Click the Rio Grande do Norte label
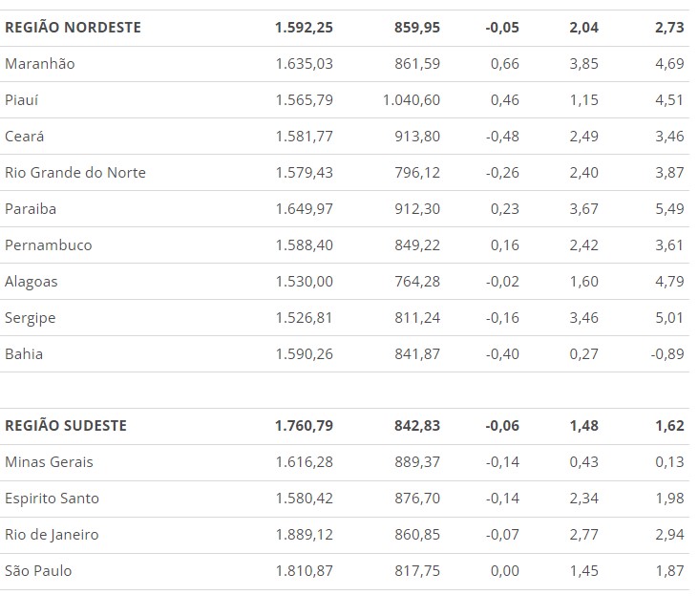 [x=75, y=173]
